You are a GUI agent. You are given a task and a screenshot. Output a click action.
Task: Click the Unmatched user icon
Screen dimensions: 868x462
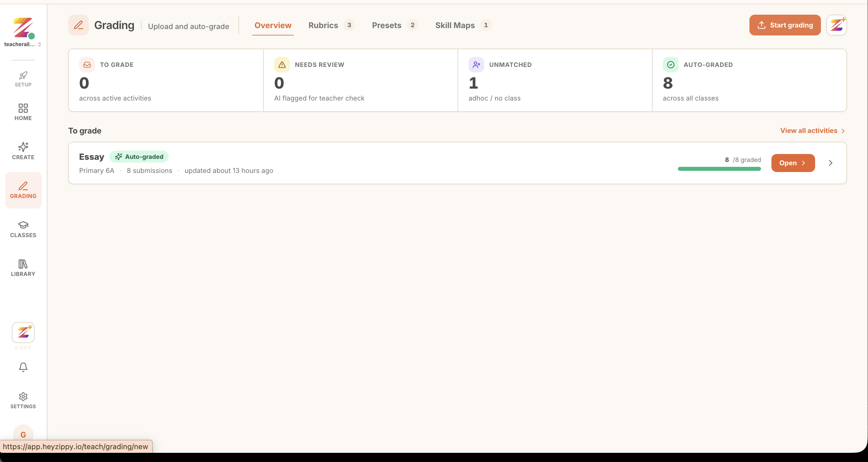[x=476, y=65]
